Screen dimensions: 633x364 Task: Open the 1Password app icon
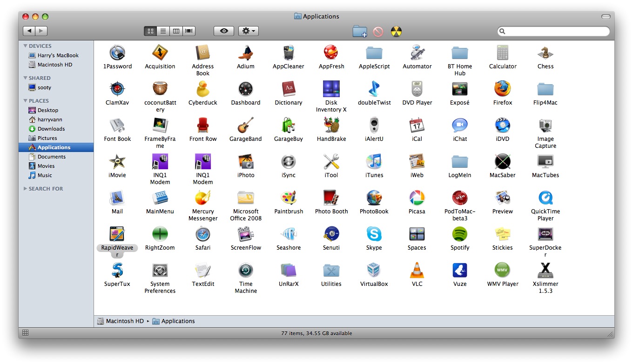[x=117, y=53]
